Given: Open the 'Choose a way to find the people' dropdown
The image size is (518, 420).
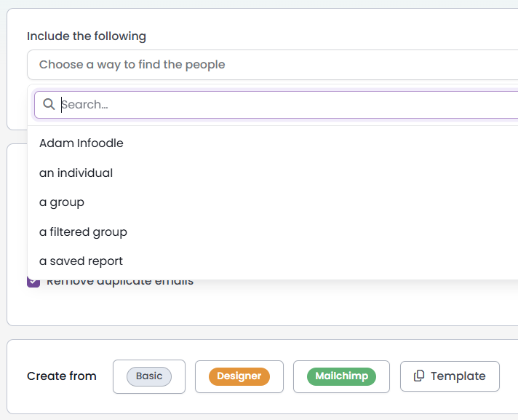Looking at the screenshot, I should (273, 65).
